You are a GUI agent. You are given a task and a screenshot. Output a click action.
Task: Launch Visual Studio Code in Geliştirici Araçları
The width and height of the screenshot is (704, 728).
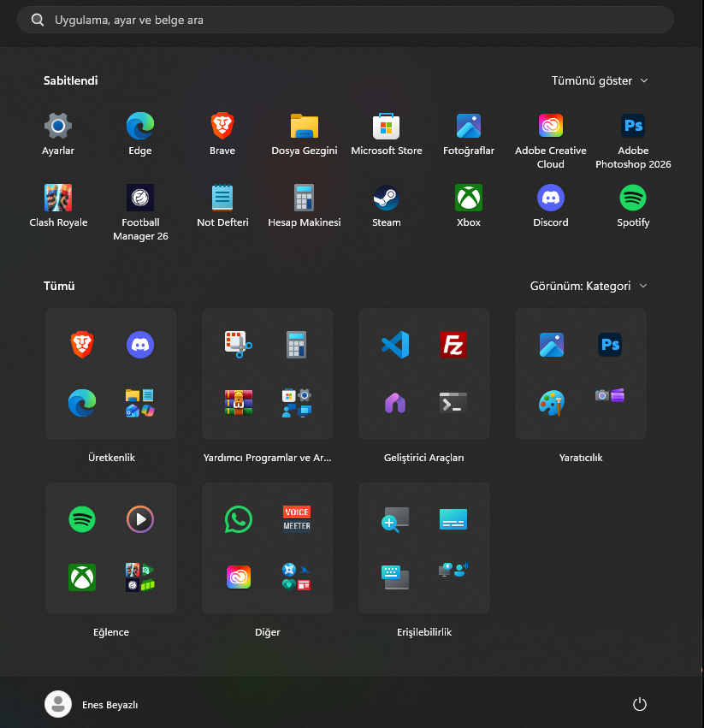[x=395, y=345]
